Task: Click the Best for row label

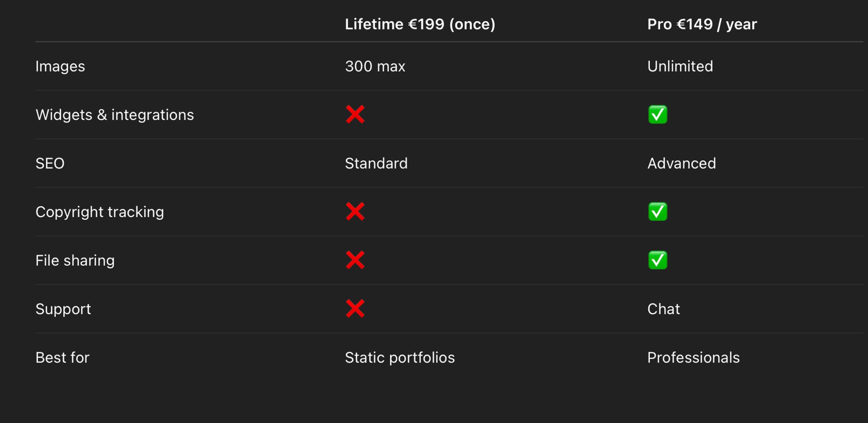Action: [62, 357]
